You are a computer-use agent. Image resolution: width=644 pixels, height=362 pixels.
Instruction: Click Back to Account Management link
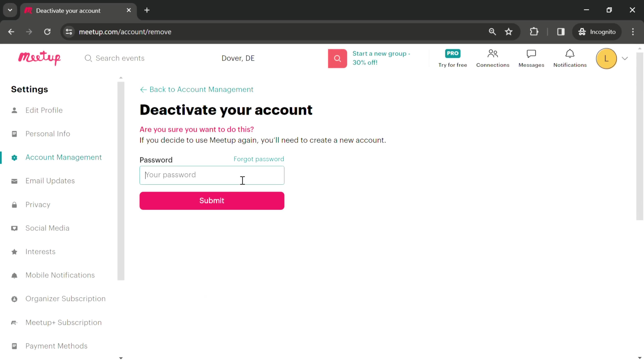pos(197,90)
